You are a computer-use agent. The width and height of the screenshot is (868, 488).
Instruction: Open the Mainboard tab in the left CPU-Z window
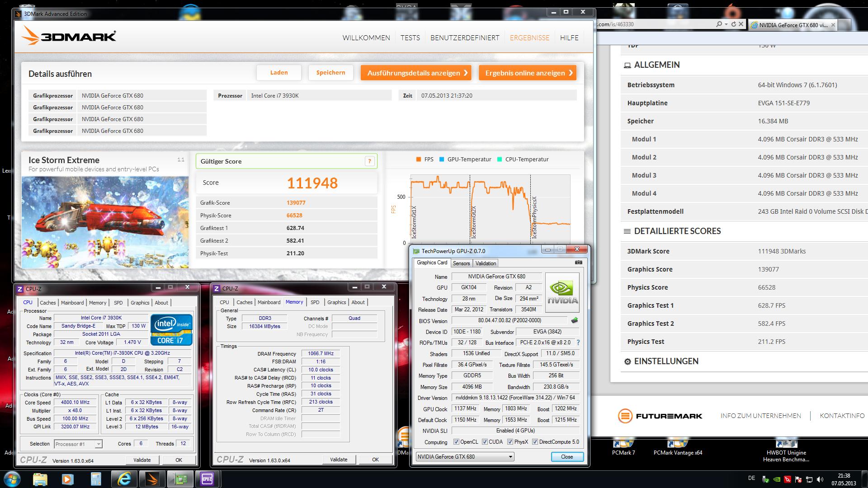pyautogui.click(x=72, y=303)
